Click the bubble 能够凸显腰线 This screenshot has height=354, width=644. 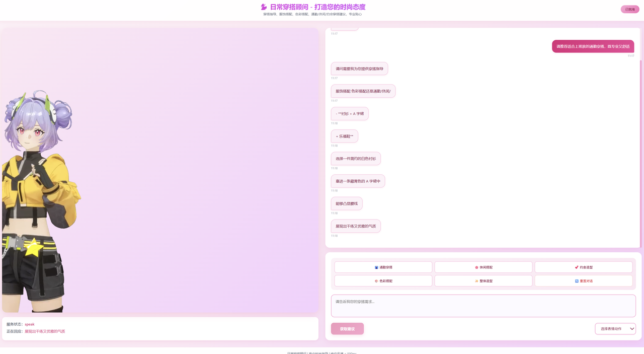pyautogui.click(x=347, y=203)
